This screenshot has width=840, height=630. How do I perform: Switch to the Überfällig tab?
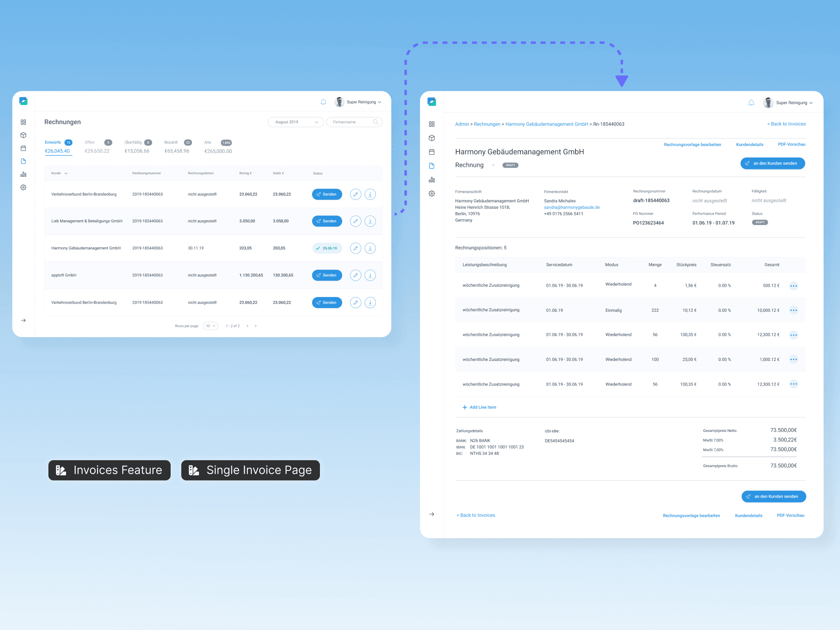coord(133,142)
